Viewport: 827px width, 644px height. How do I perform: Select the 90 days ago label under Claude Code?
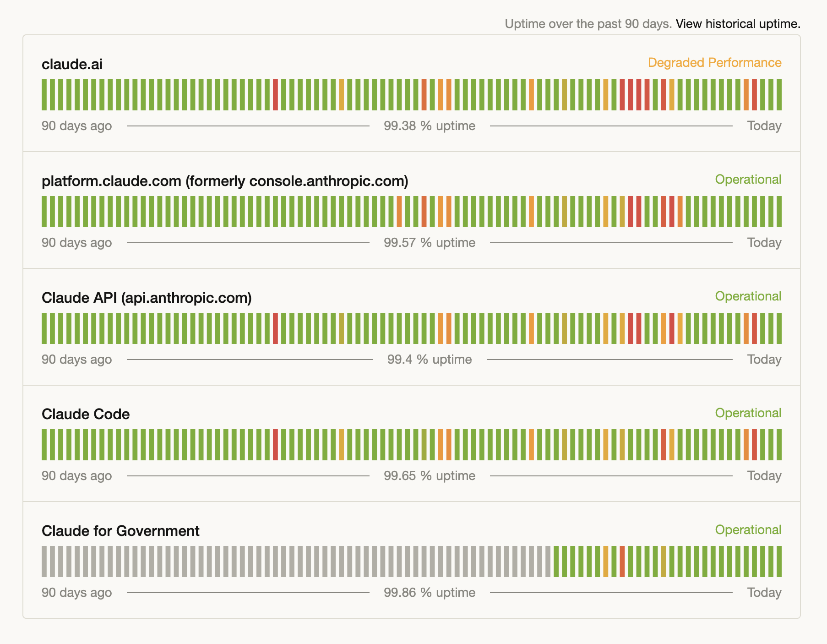[76, 475]
